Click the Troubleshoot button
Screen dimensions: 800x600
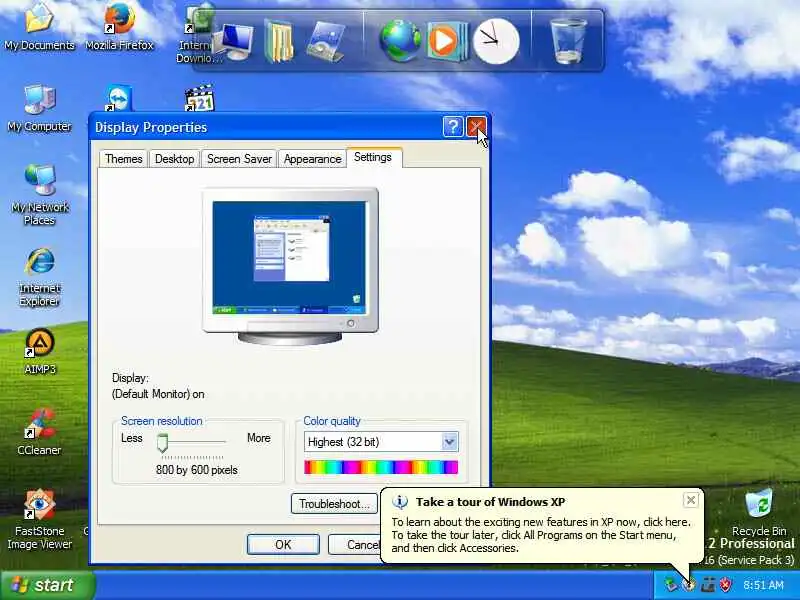click(334, 504)
